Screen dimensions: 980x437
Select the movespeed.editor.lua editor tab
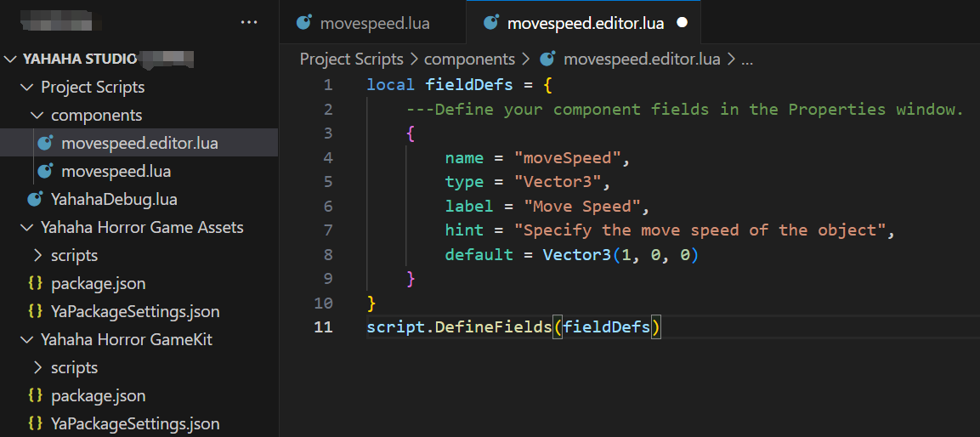point(585,23)
